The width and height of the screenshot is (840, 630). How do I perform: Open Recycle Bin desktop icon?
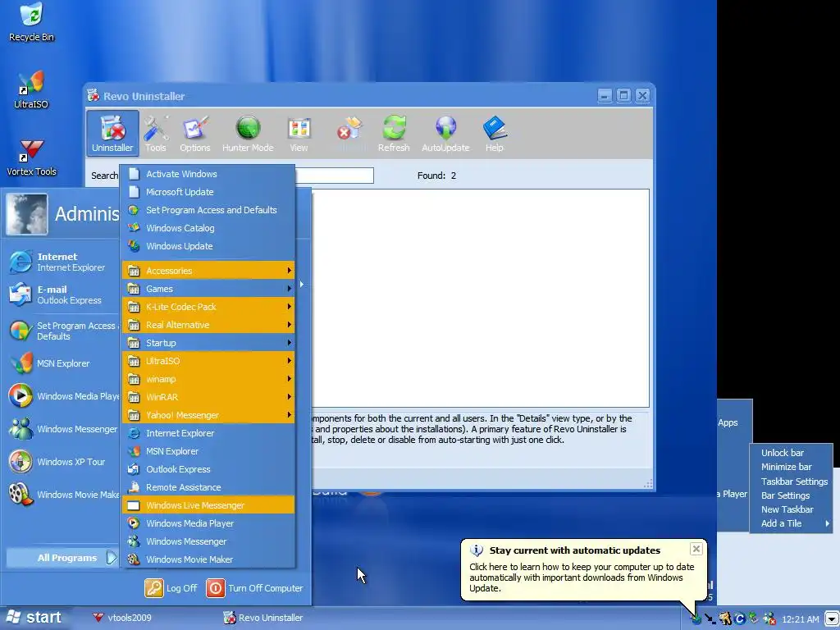tap(32, 22)
